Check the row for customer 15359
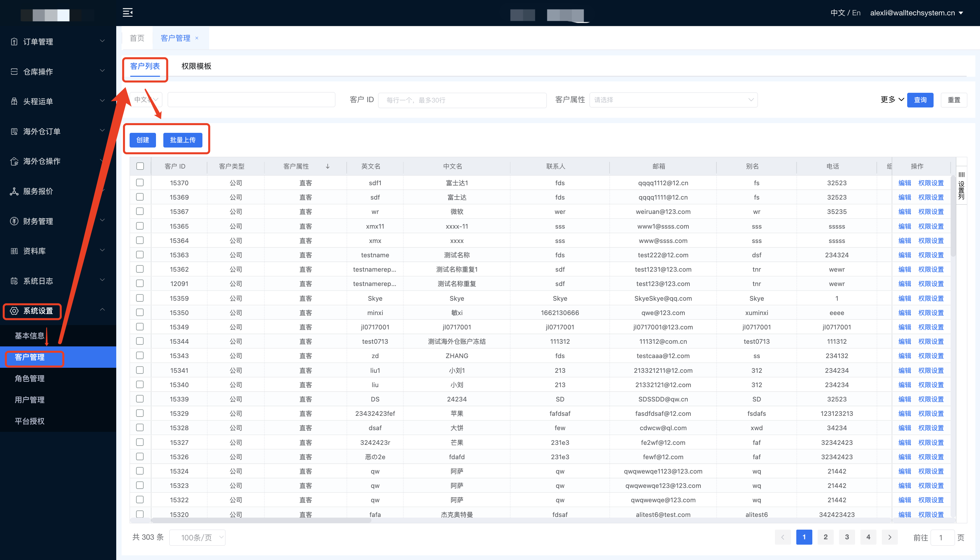Viewport: 980px width, 560px height. 140,298
